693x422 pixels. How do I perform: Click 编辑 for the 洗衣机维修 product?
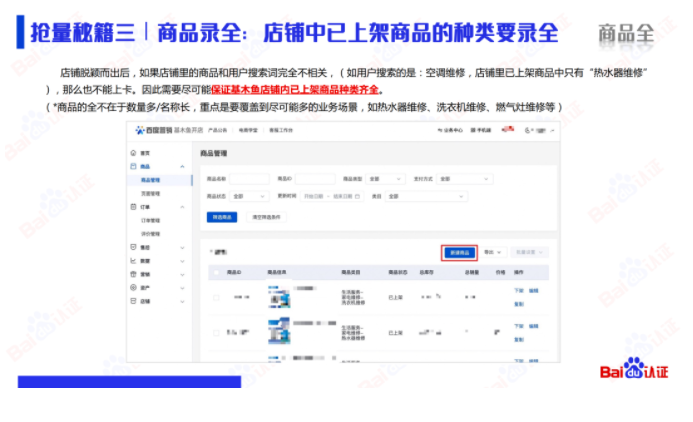point(534,291)
